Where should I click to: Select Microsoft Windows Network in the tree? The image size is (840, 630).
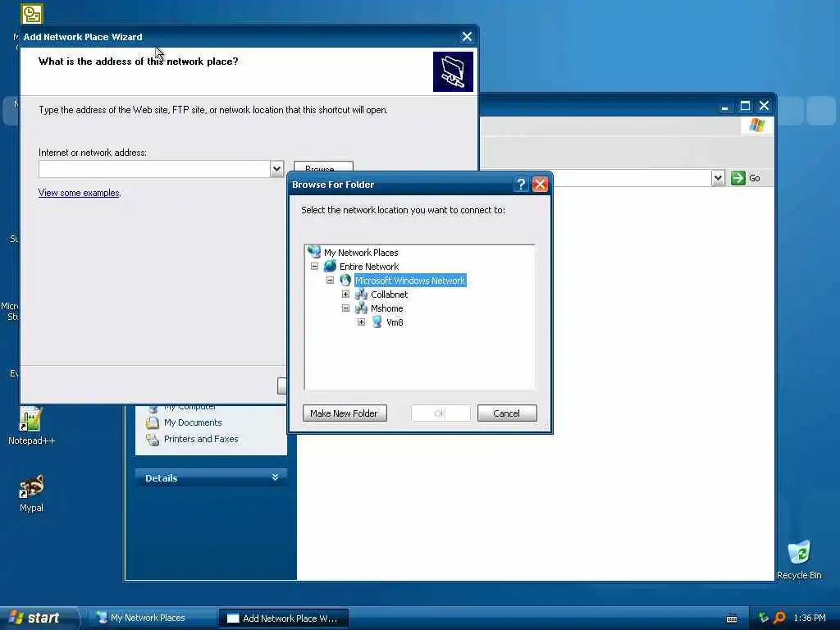click(x=410, y=281)
